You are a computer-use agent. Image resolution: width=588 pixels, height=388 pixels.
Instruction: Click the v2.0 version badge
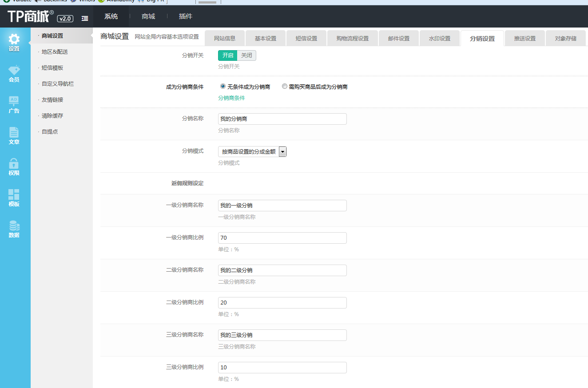click(x=65, y=18)
